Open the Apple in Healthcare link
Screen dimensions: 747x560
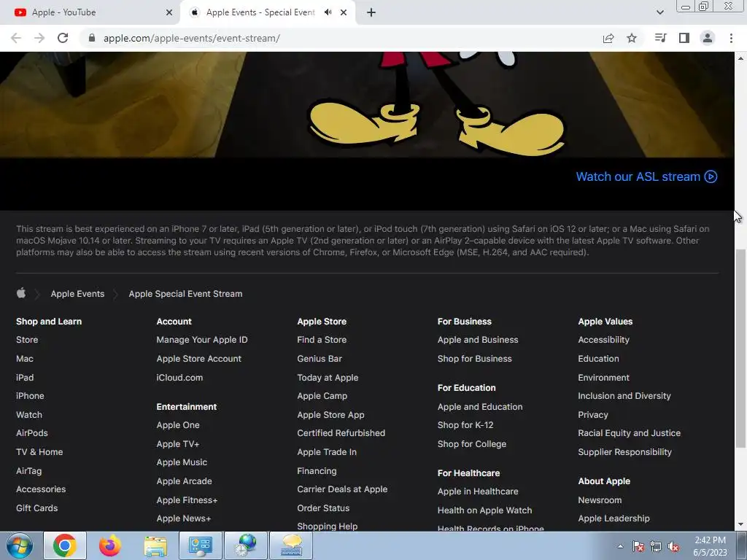(x=478, y=491)
